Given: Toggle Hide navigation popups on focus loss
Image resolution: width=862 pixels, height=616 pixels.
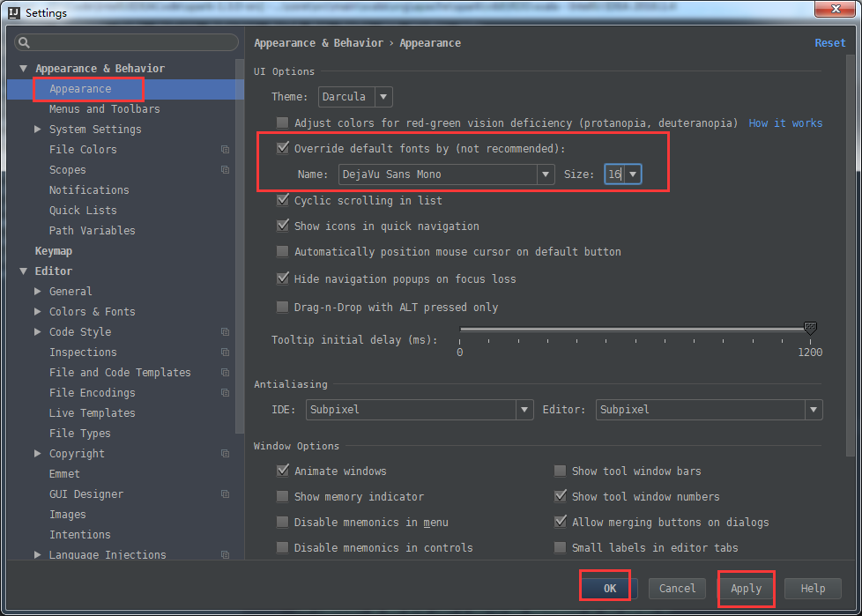Looking at the screenshot, I should 283,278.
